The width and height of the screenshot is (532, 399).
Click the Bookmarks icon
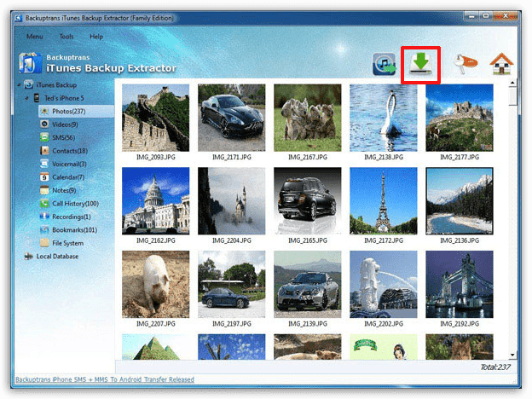point(44,229)
